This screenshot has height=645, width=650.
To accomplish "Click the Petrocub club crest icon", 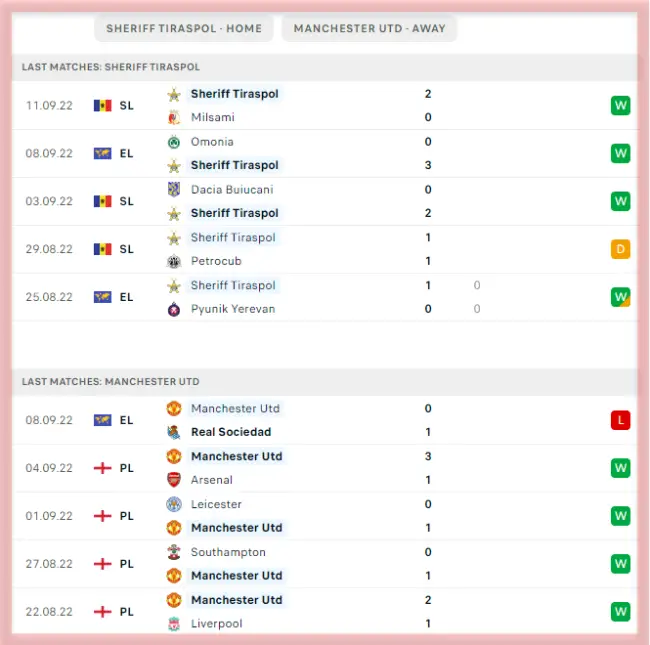I will (x=174, y=261).
